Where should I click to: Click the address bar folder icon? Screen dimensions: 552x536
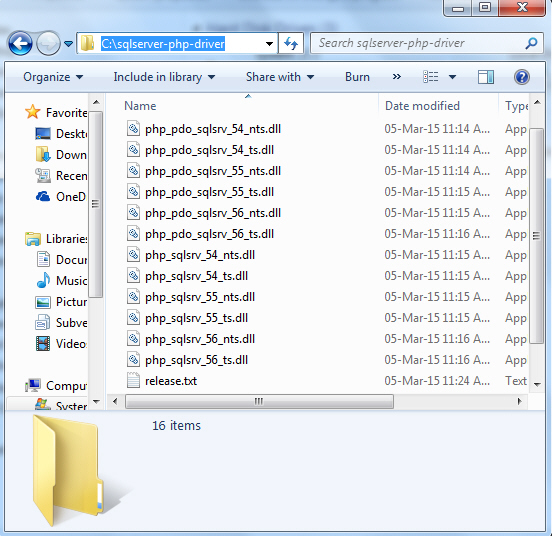(87, 43)
